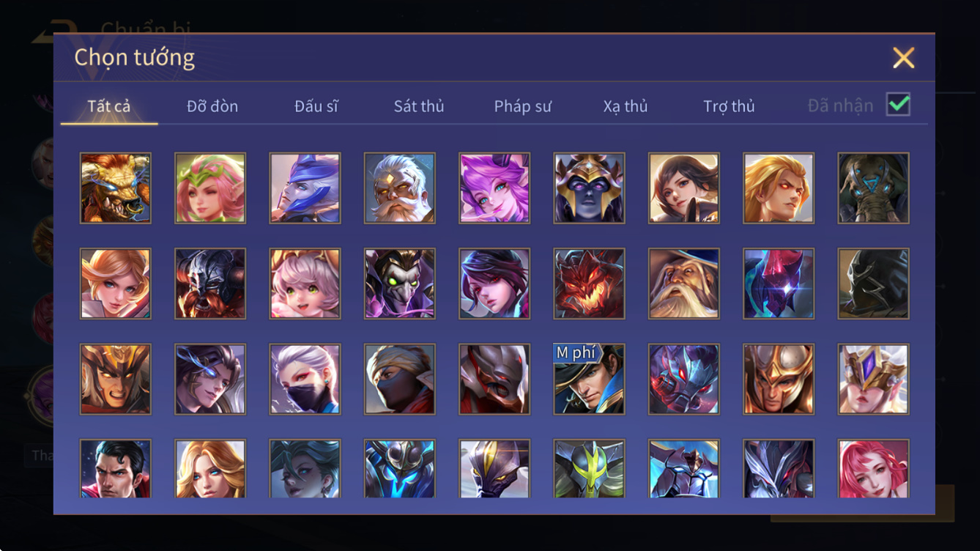
Task: Open the Sát thủ tab
Action: click(x=419, y=106)
